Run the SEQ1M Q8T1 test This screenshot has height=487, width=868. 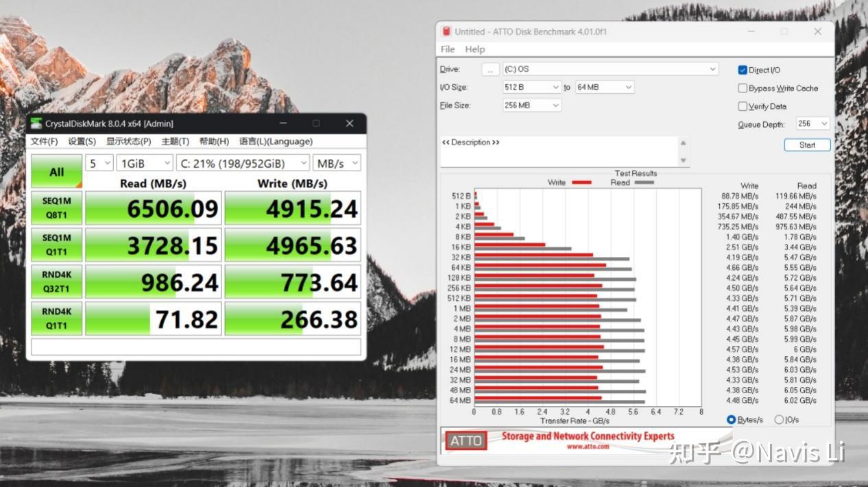[x=57, y=208]
